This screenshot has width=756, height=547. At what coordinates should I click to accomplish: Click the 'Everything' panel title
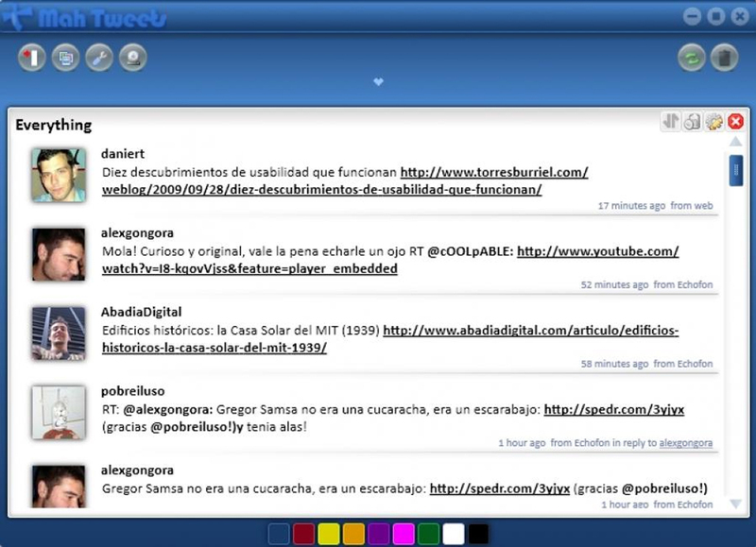tap(54, 125)
